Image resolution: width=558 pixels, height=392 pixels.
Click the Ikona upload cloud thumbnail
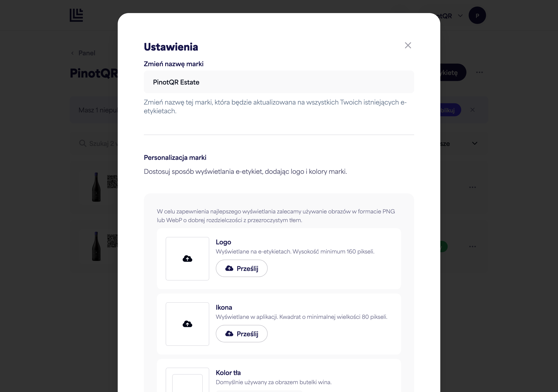click(187, 324)
